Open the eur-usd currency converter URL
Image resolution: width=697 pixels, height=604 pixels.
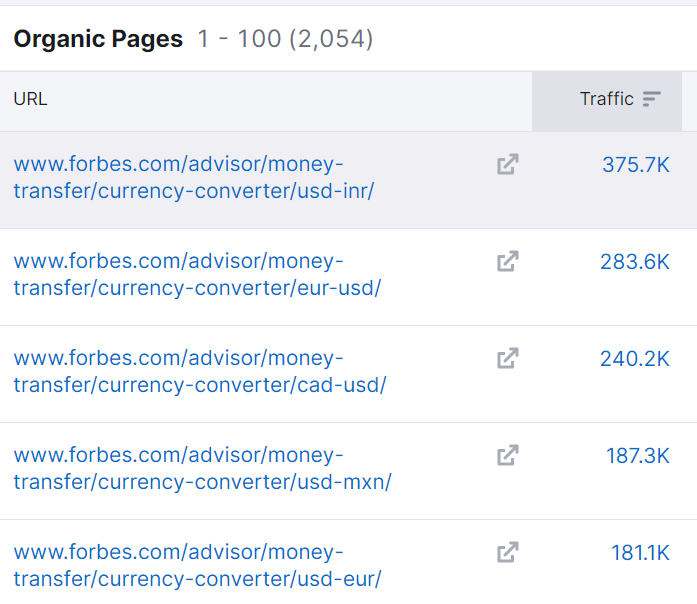tap(197, 274)
